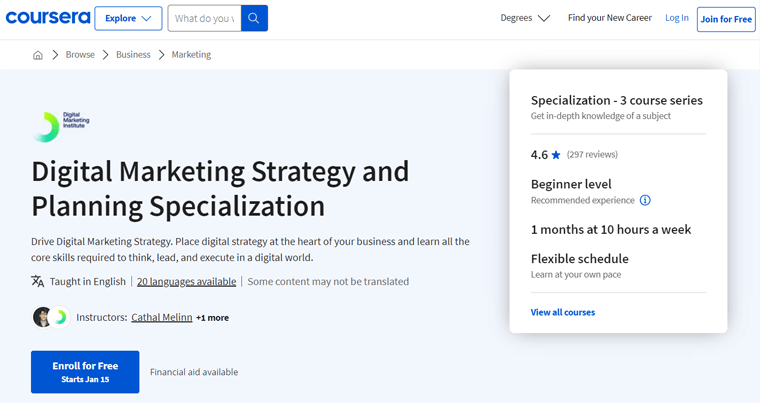The height and width of the screenshot is (403, 760).
Task: Click Log In
Action: (677, 18)
